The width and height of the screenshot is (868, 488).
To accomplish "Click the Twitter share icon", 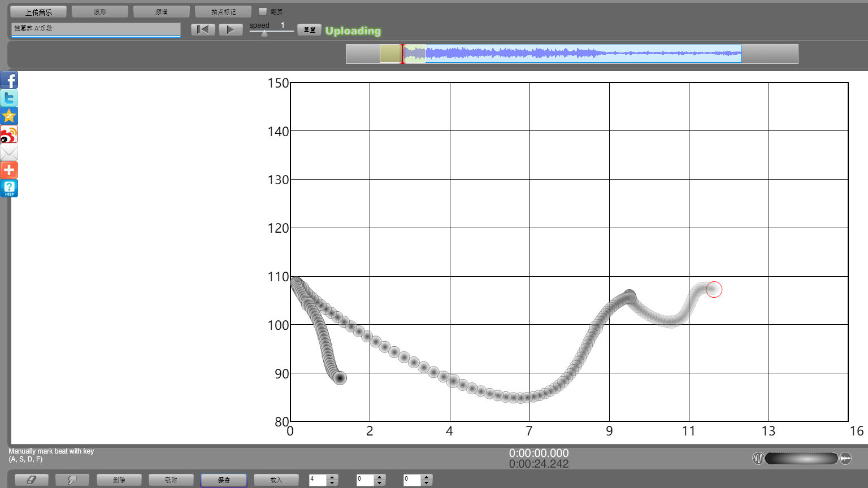I will (x=9, y=98).
